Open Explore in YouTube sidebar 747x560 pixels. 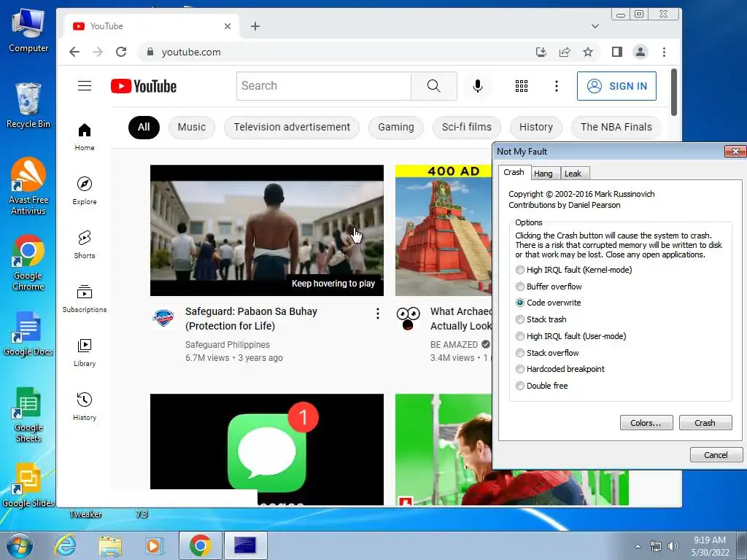(x=85, y=190)
